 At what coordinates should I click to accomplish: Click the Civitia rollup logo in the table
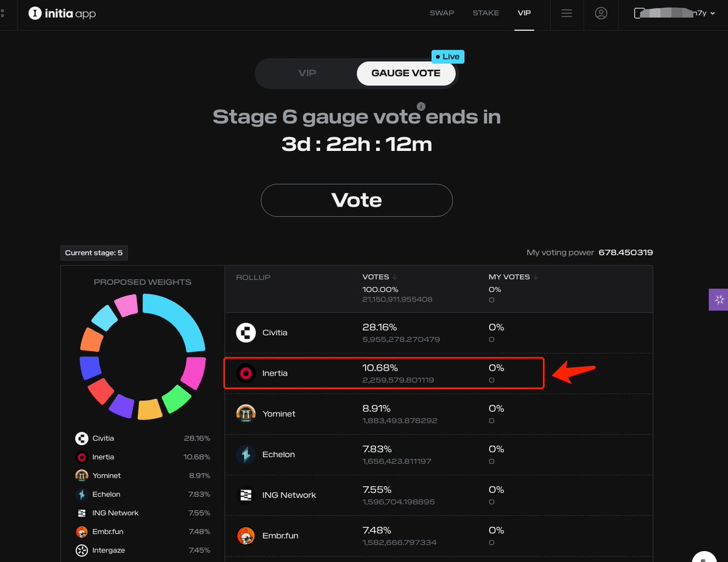pos(246,333)
